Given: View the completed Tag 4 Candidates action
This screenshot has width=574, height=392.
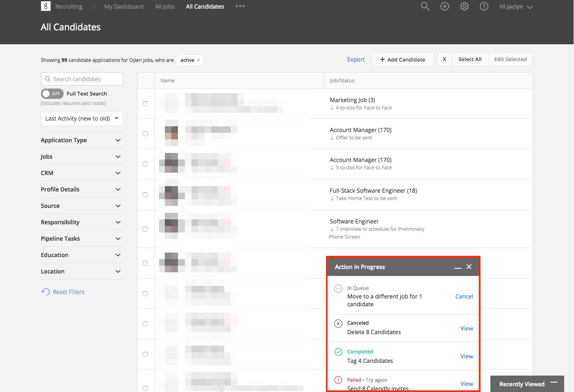Looking at the screenshot, I should click(467, 356).
